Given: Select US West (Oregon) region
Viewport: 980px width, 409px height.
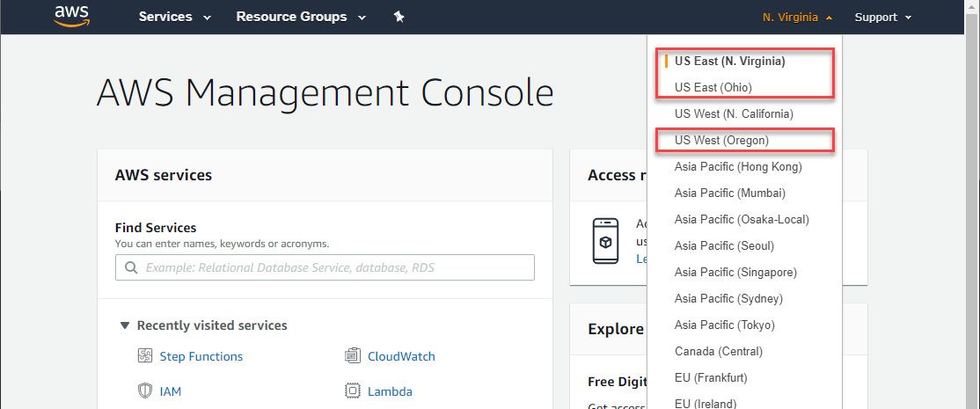Looking at the screenshot, I should 721,140.
